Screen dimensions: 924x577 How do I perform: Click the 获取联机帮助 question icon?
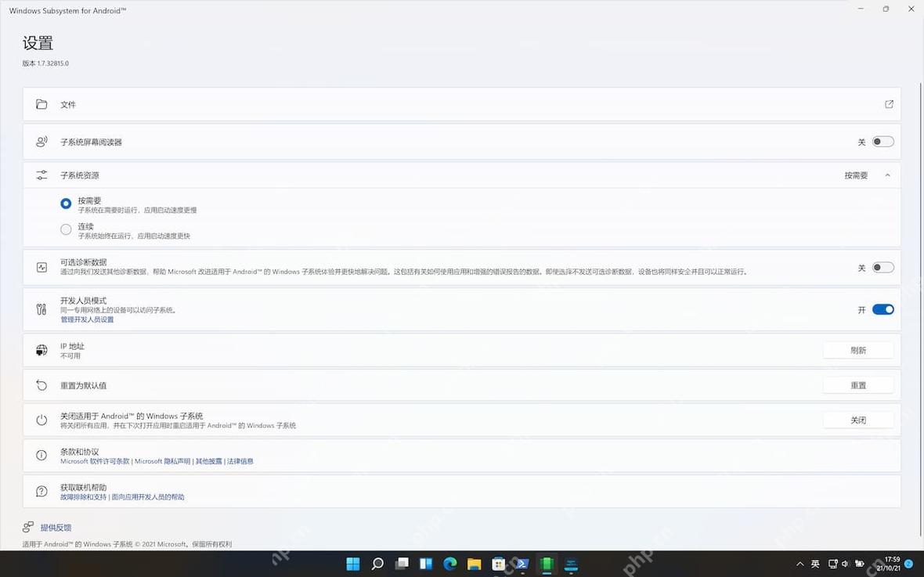pyautogui.click(x=42, y=491)
